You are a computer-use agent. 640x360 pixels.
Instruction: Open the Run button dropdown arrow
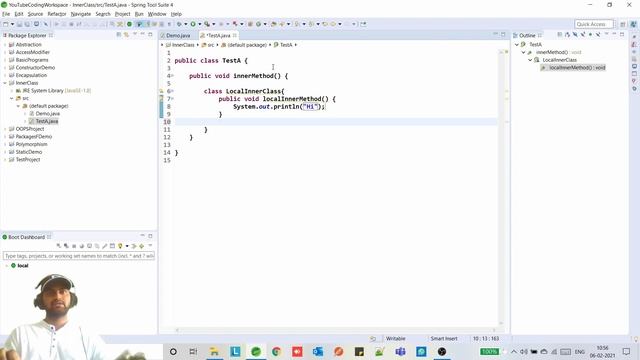pyautogui.click(x=200, y=24)
